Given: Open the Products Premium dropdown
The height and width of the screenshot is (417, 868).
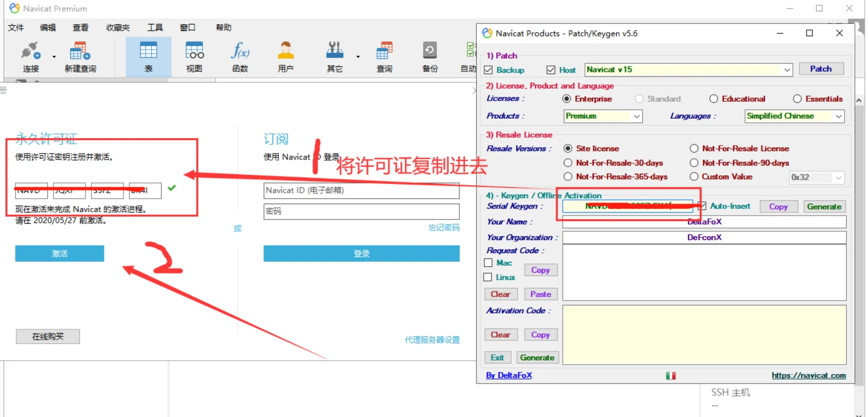Looking at the screenshot, I should pyautogui.click(x=603, y=116).
